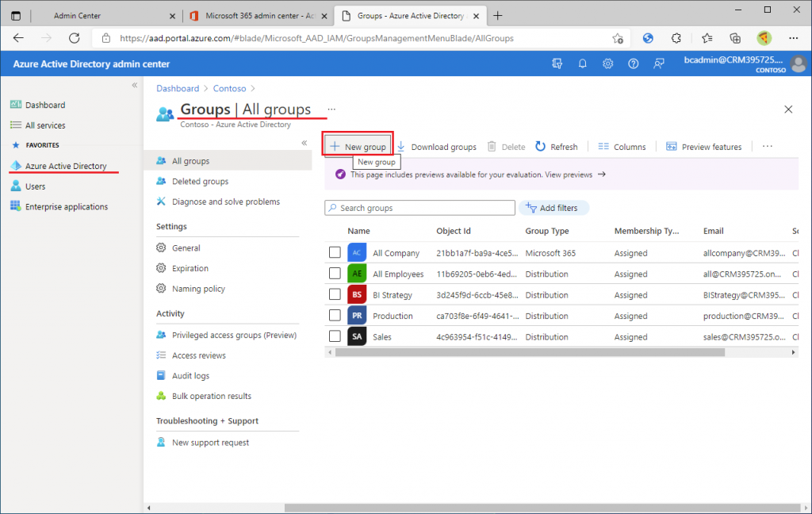Click the groups table horizontal scrollbar
This screenshot has height=514, width=812.
click(530, 352)
